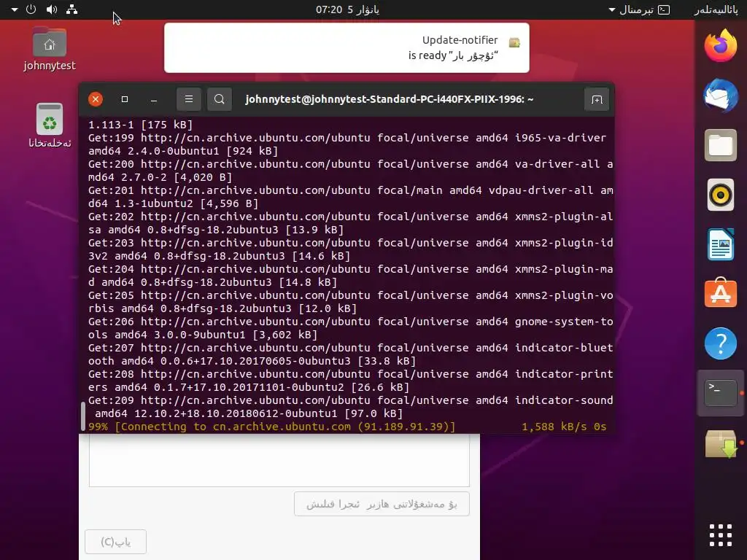Select the Terminal icon in dock

point(720,393)
